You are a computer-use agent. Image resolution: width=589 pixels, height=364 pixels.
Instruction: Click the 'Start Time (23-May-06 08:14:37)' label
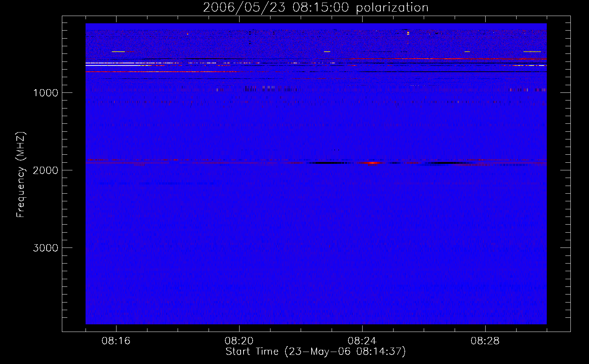[316, 352]
